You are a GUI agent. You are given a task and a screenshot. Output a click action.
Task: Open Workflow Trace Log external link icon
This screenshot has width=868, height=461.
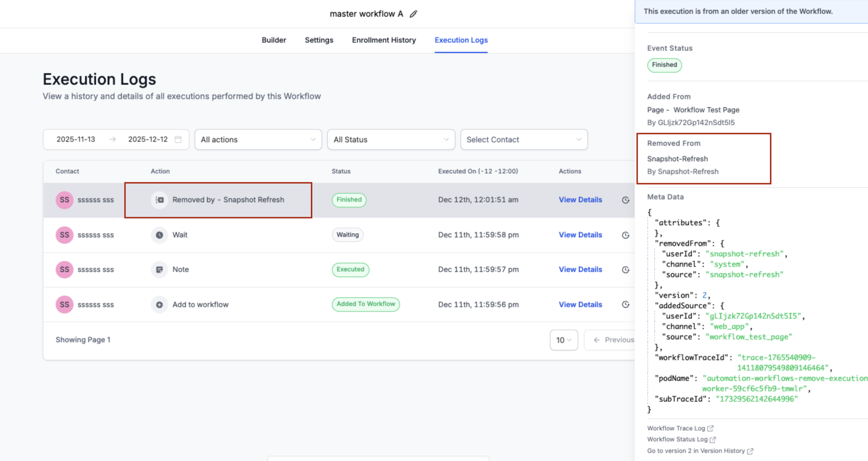click(x=711, y=428)
